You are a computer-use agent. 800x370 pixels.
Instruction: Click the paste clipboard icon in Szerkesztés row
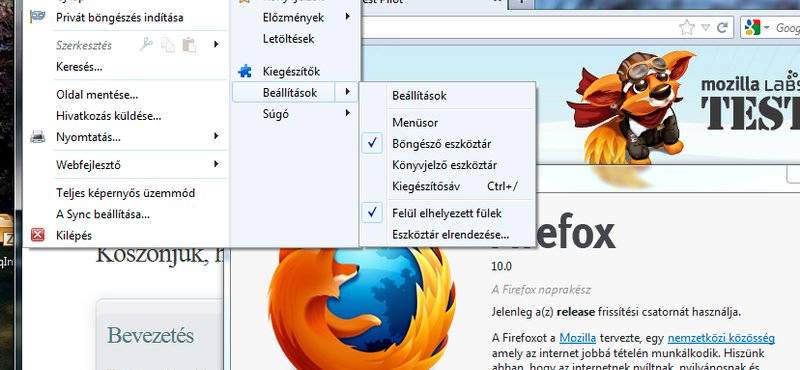[189, 45]
